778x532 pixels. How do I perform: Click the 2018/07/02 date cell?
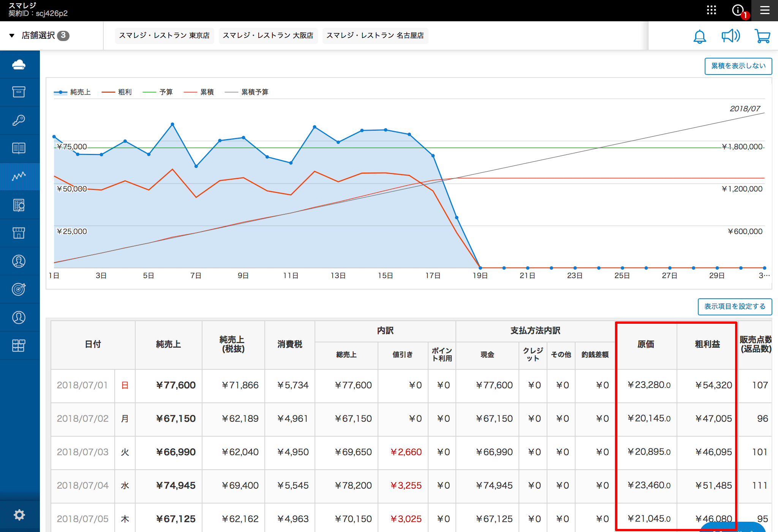[x=82, y=419]
